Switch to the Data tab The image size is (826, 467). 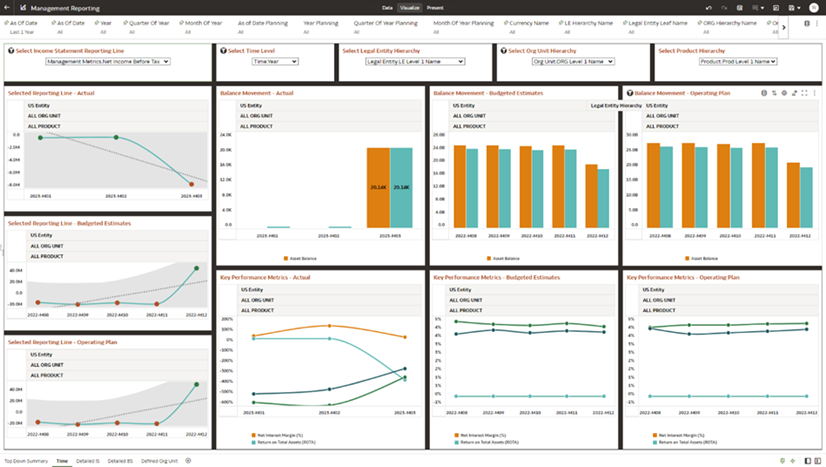tap(387, 8)
